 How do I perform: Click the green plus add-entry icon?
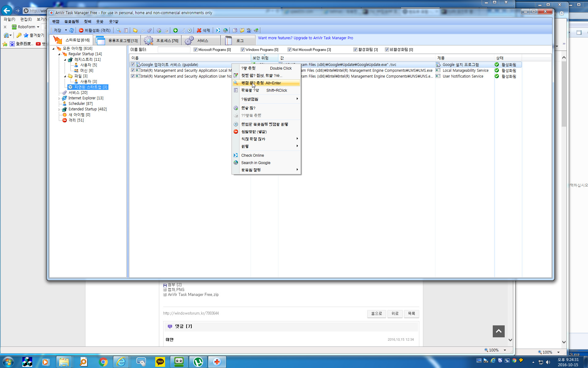point(175,30)
